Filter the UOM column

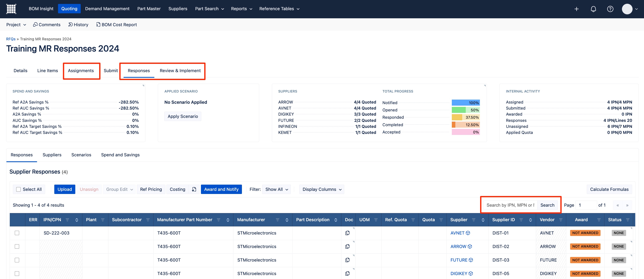coord(376,220)
